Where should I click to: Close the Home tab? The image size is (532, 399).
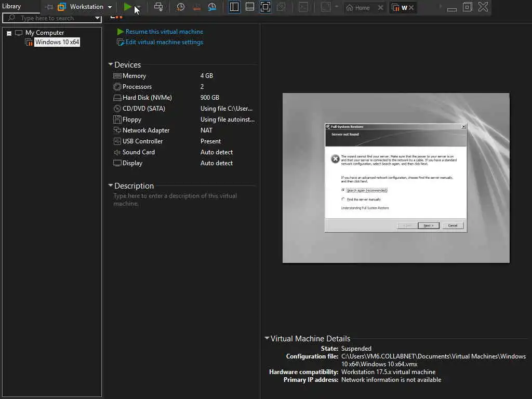coord(381,7)
